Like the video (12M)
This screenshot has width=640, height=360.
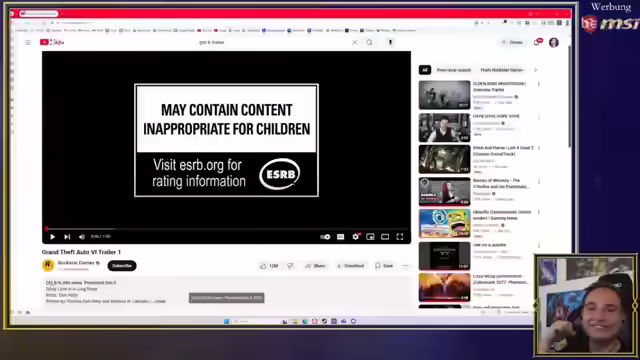(269, 266)
